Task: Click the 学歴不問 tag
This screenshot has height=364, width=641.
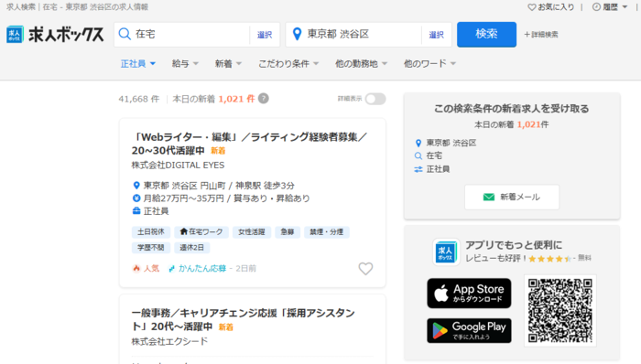Action: tap(151, 247)
